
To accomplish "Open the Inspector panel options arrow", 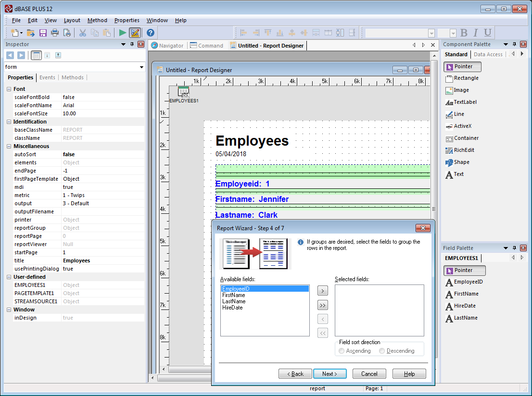I will 124,44.
